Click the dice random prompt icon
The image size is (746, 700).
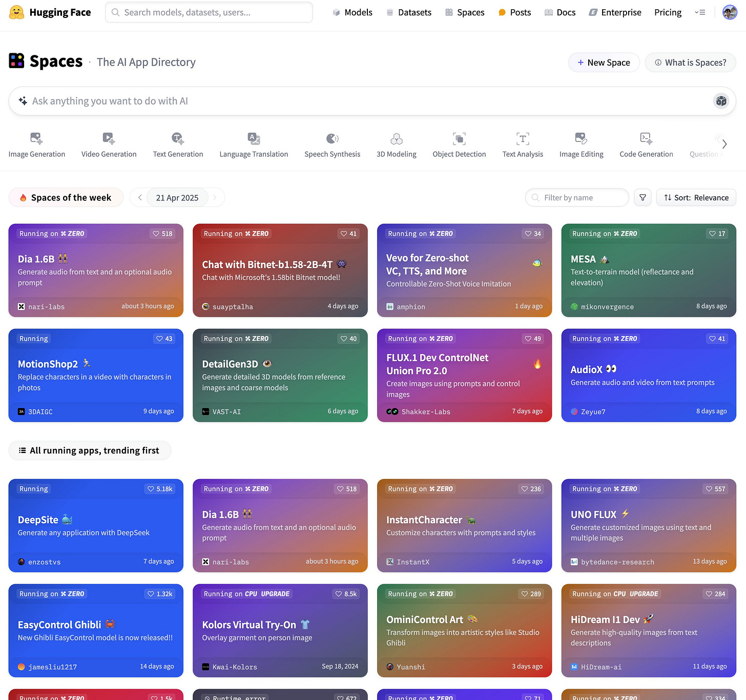click(721, 101)
